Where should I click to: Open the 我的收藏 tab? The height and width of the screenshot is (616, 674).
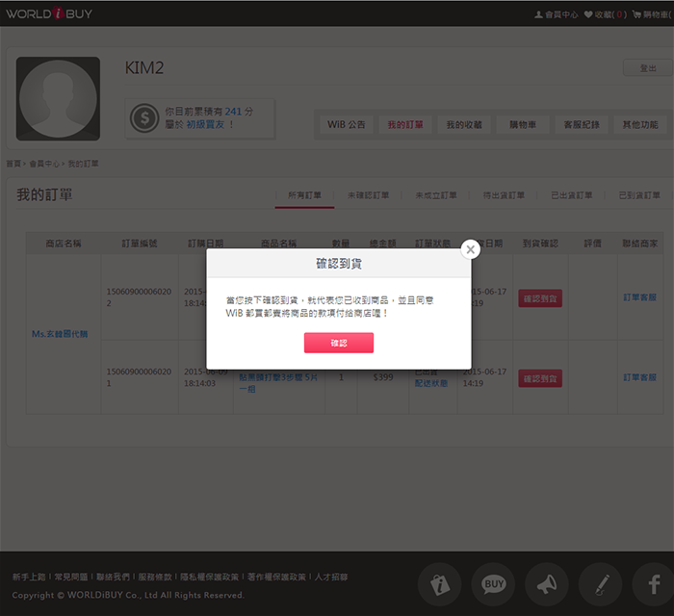pyautogui.click(x=464, y=124)
